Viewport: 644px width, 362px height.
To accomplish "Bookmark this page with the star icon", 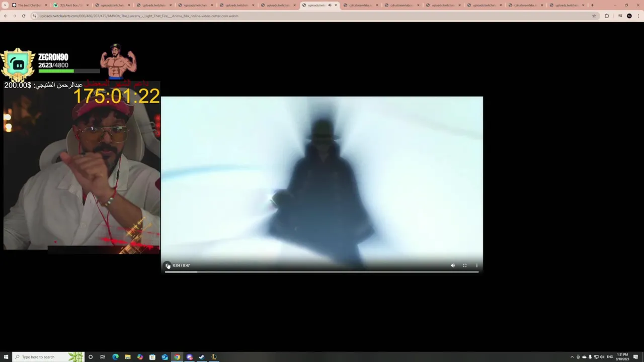I will tap(594, 16).
